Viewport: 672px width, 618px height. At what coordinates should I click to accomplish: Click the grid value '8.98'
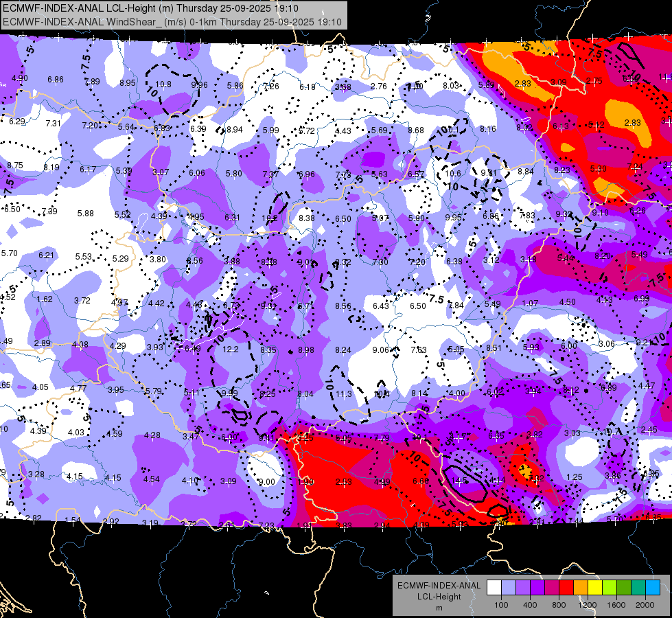pyautogui.click(x=306, y=350)
